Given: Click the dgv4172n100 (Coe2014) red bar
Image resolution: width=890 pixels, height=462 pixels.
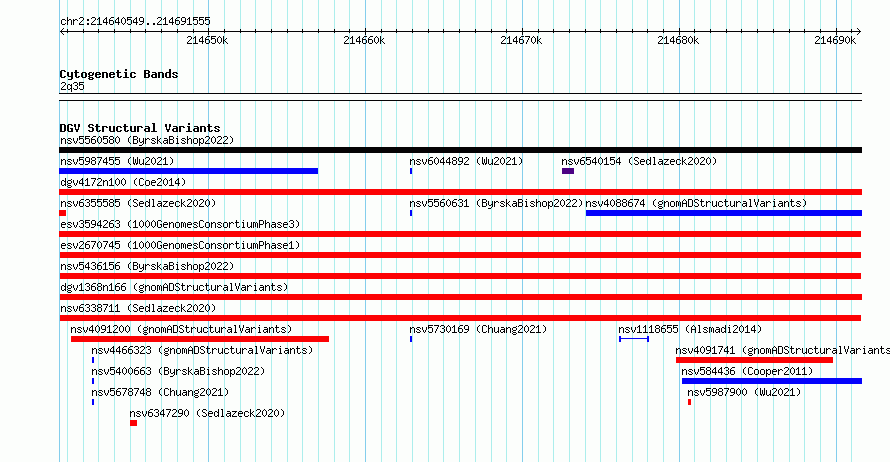Looking at the screenshot, I should (460, 192).
